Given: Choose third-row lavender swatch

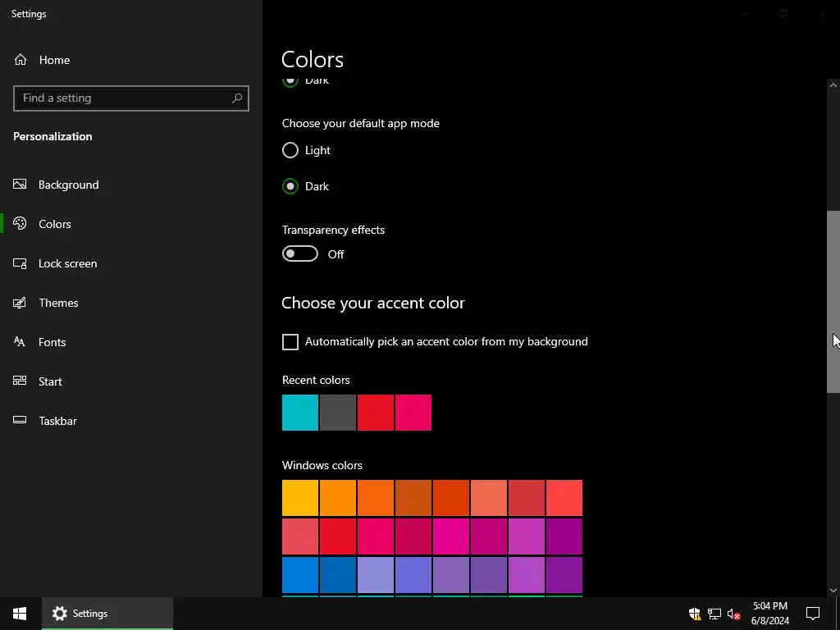Looking at the screenshot, I should (x=376, y=575).
